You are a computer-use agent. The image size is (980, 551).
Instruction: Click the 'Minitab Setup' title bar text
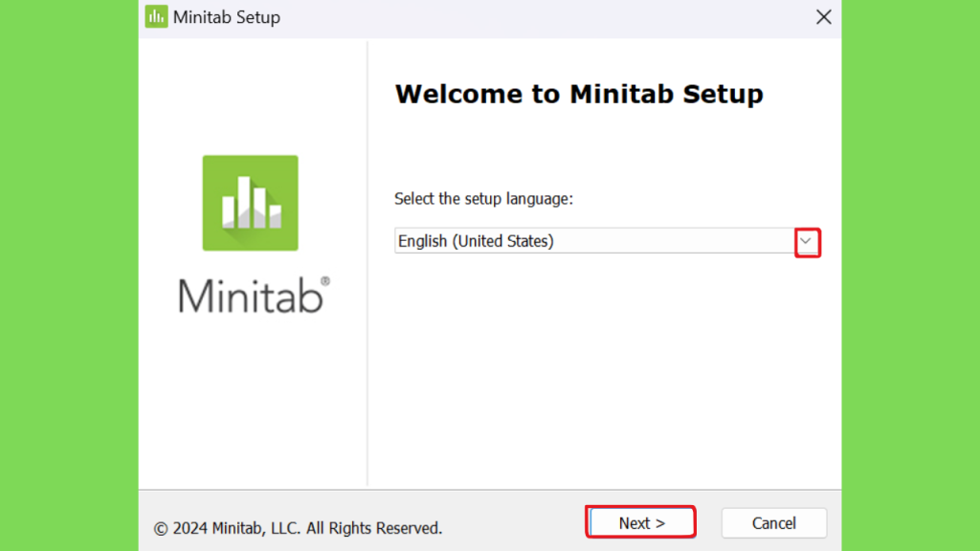coord(227,17)
